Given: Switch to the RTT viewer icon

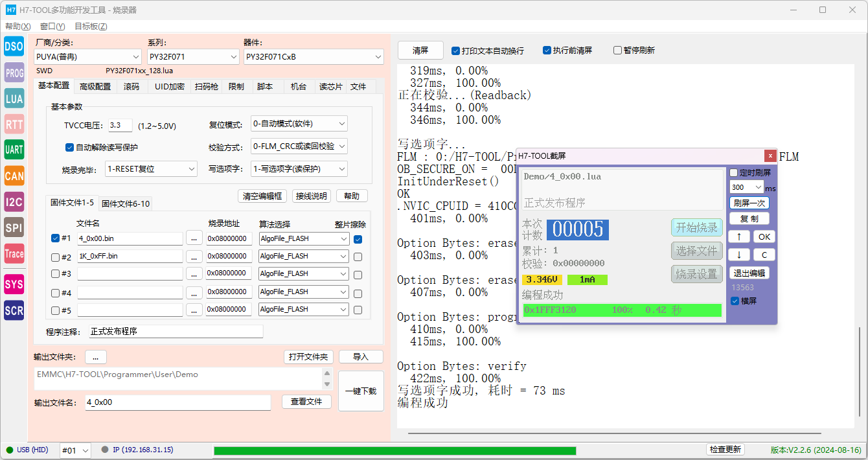Looking at the screenshot, I should pos(14,124).
